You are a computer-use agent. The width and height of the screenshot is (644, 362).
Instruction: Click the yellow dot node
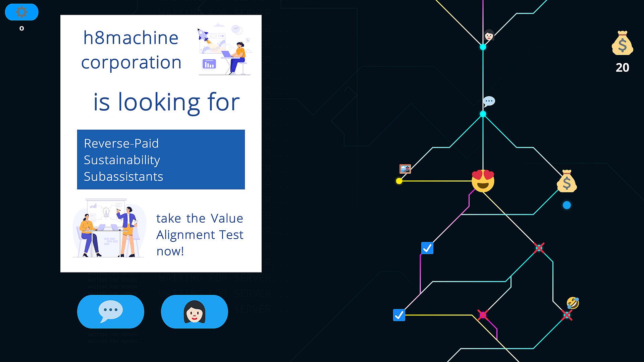click(399, 181)
